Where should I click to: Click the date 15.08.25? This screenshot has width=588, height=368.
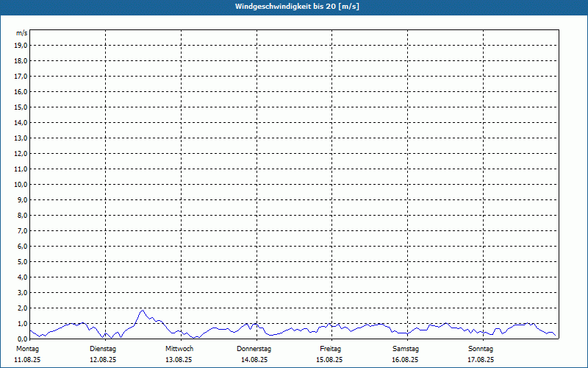coord(329,360)
